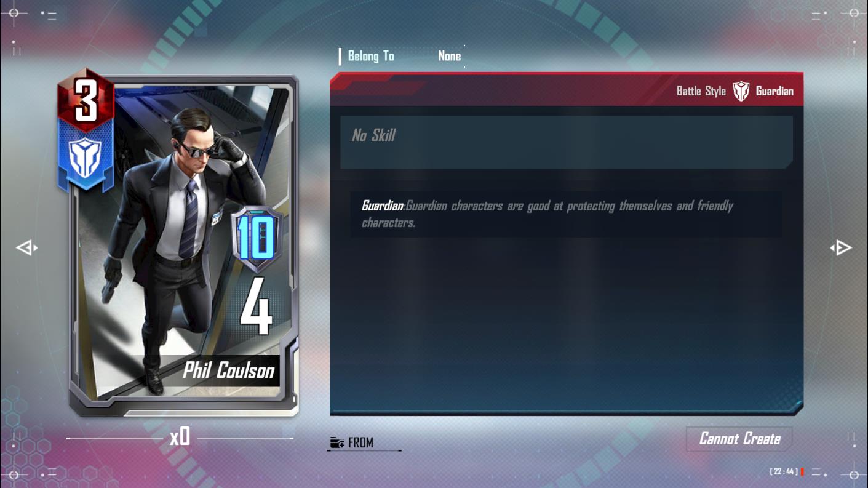Click the top-right crosshair corner marker
The width and height of the screenshot is (868, 488).
(x=854, y=13)
